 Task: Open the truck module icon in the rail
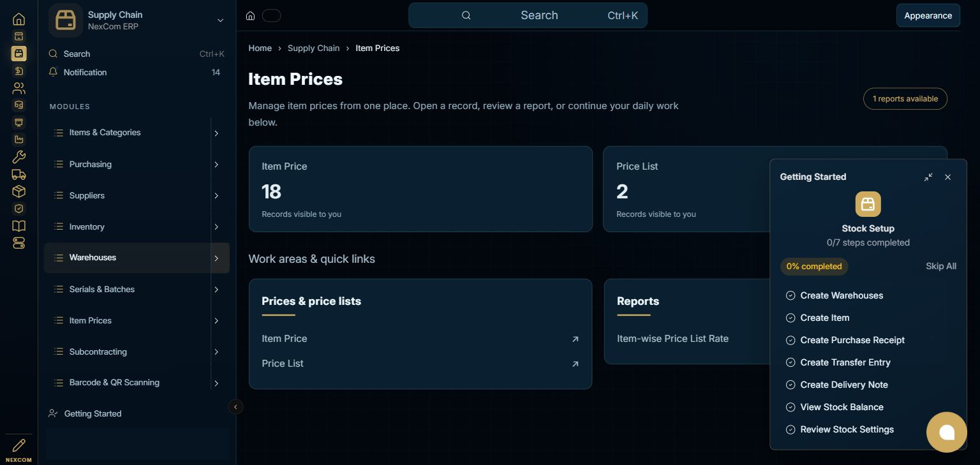[x=19, y=174]
